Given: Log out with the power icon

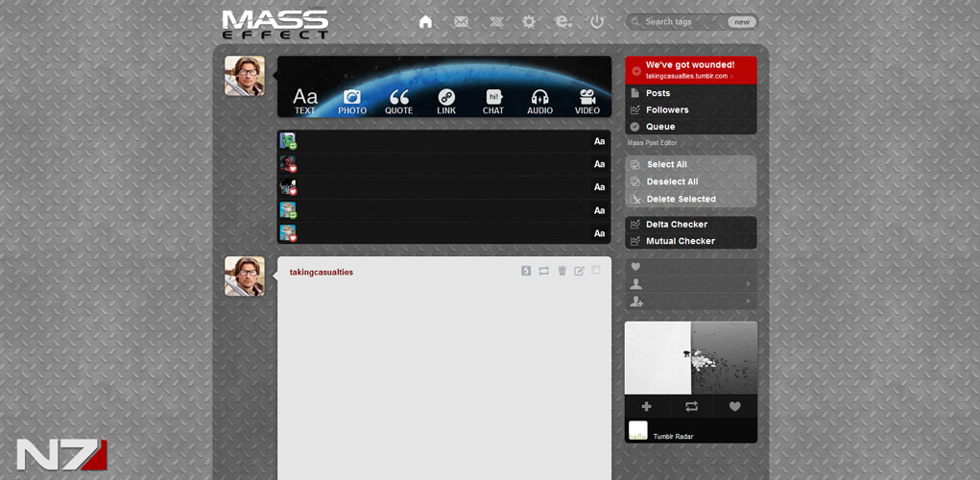Looking at the screenshot, I should [x=597, y=22].
